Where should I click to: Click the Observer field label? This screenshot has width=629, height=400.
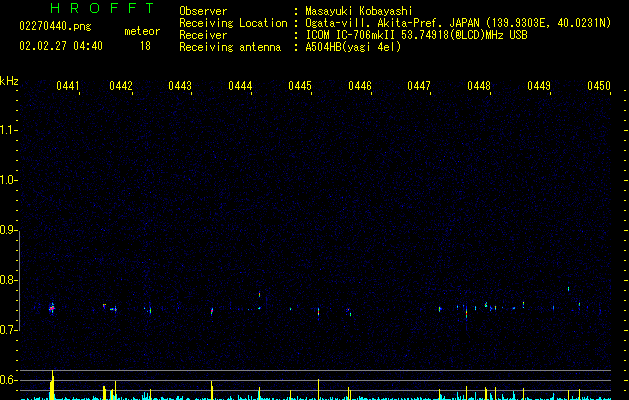click(x=203, y=11)
